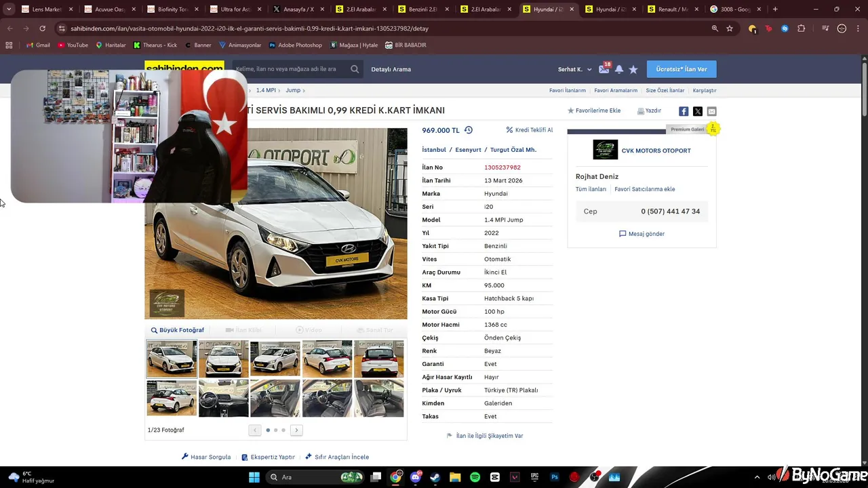Switch to the Lens Market browser tab
Screen dimensions: 868x488
[47, 9]
